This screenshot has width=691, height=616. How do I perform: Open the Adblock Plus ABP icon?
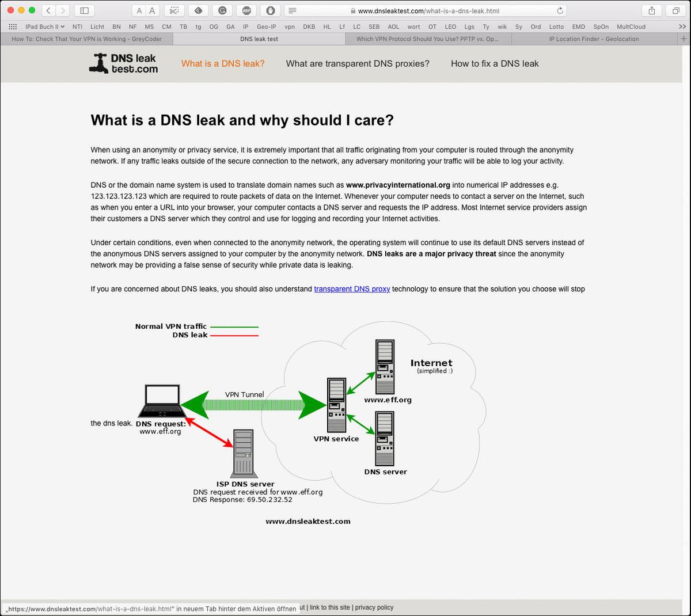tap(246, 10)
